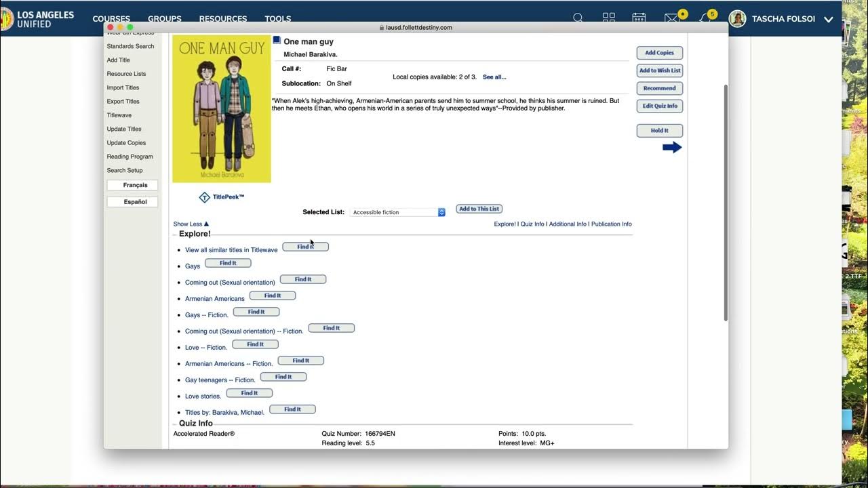Click the search magnifier icon in header

click(578, 18)
